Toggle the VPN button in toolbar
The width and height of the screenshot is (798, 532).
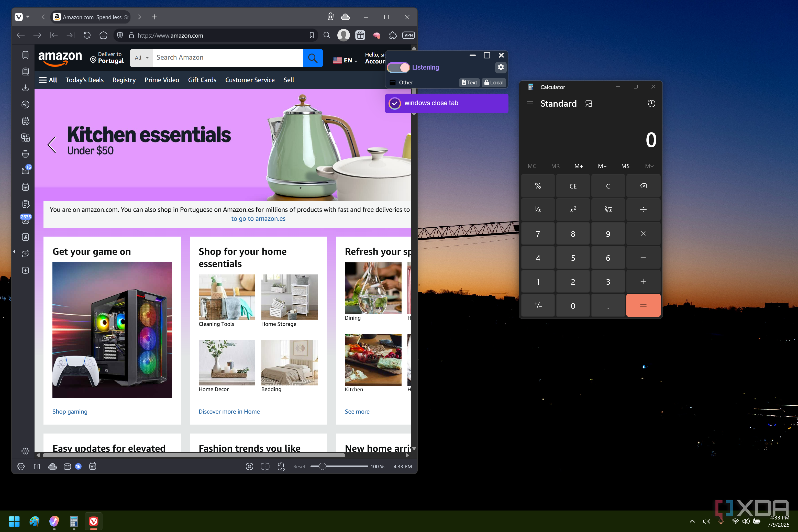tap(408, 35)
